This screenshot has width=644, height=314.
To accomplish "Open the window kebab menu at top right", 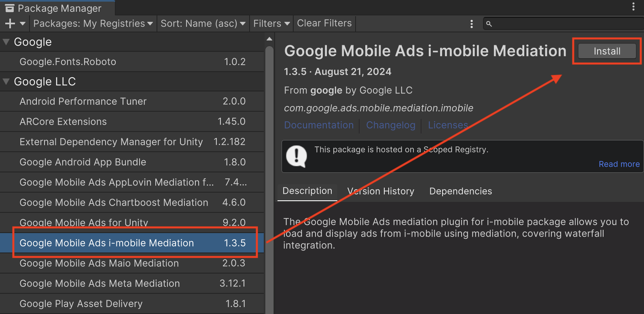I will click(x=633, y=6).
